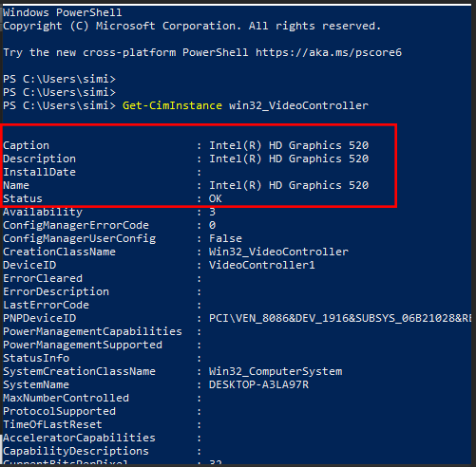Click the Get-CimInstance command text
The image size is (476, 467).
[x=172, y=105]
